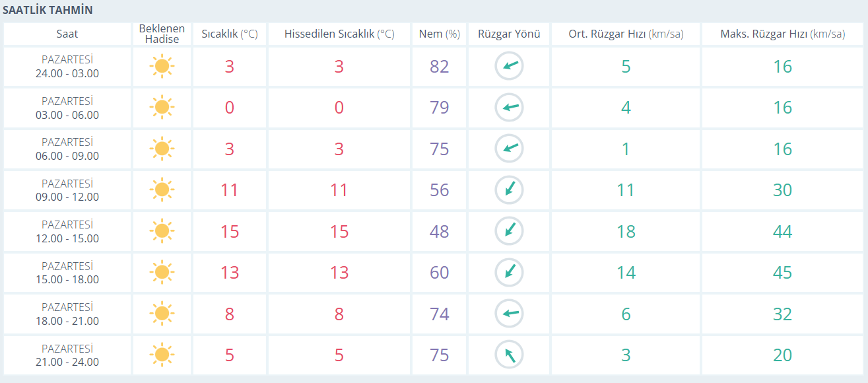Select the sun icon for 15.00 - 18.00

click(x=162, y=273)
